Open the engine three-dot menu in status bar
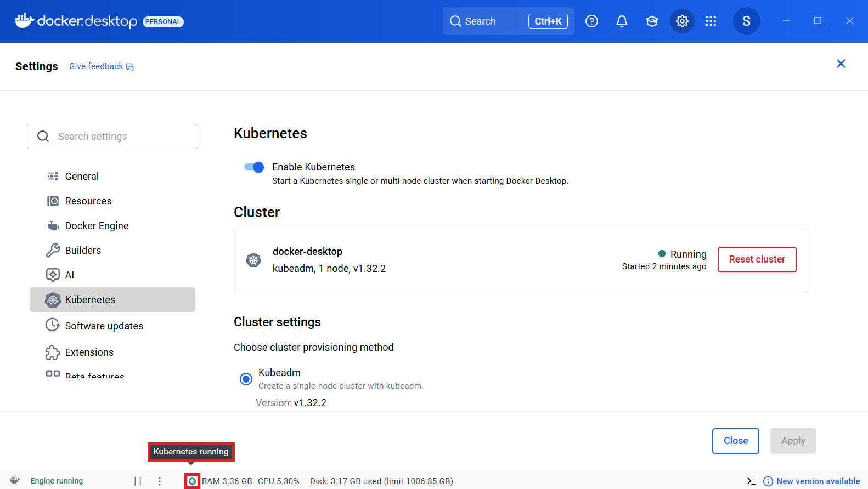Image resolution: width=868 pixels, height=489 pixels. 160,481
